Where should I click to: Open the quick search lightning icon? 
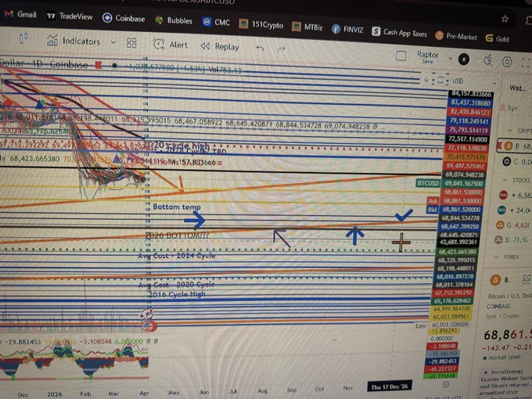click(488, 61)
